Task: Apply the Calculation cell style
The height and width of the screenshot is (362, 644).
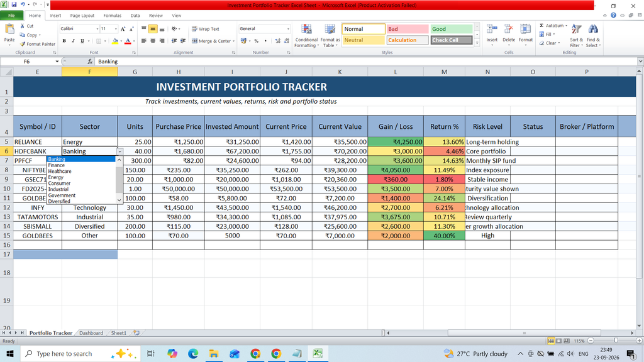Action: (x=408, y=40)
